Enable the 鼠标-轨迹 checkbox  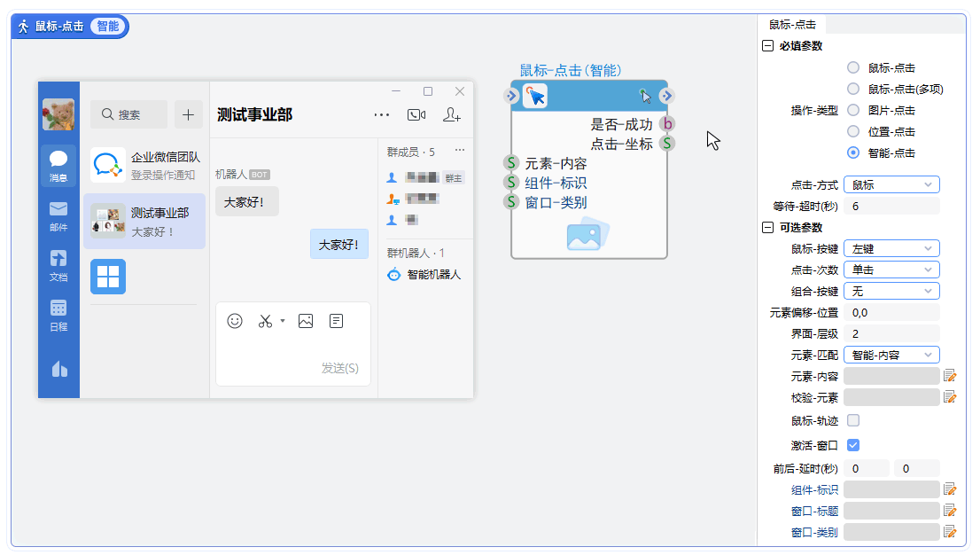tap(853, 420)
